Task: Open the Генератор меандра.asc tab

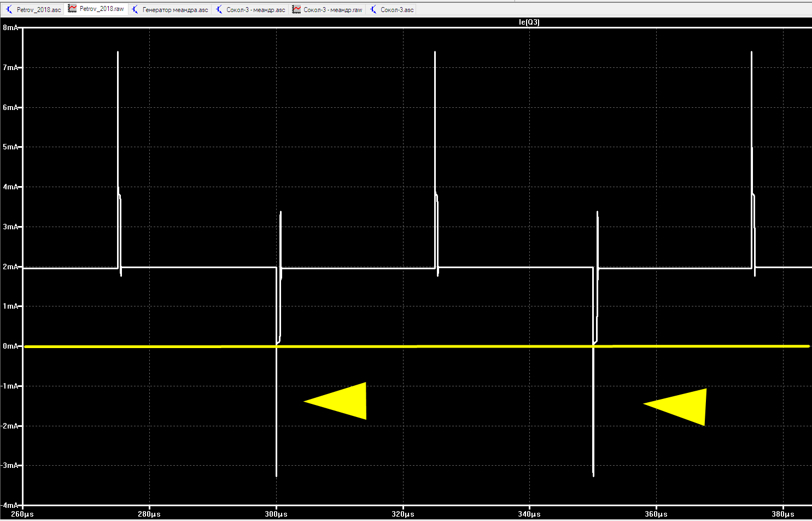Action: pyautogui.click(x=170, y=9)
